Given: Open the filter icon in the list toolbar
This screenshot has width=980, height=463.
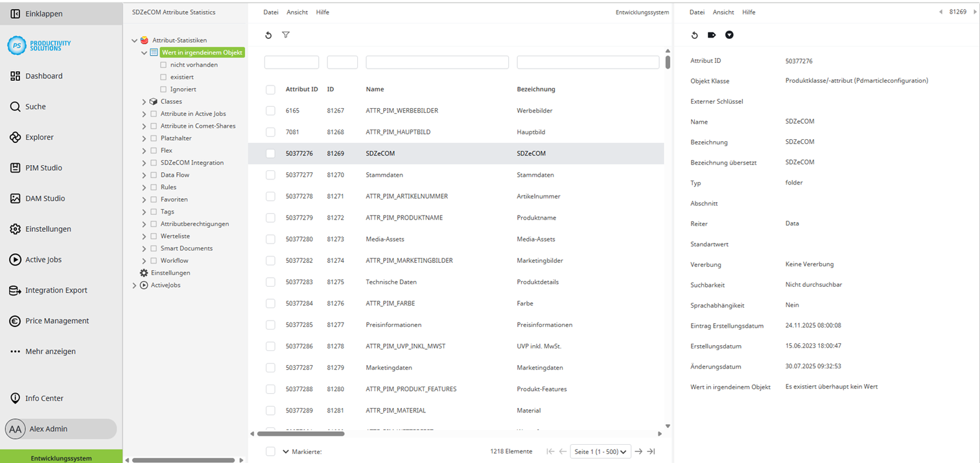Looking at the screenshot, I should point(286,35).
